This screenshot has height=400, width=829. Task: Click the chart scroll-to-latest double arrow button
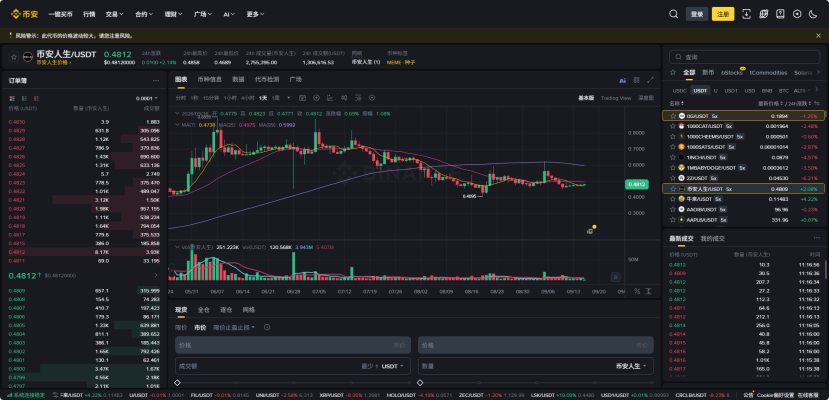click(x=615, y=277)
